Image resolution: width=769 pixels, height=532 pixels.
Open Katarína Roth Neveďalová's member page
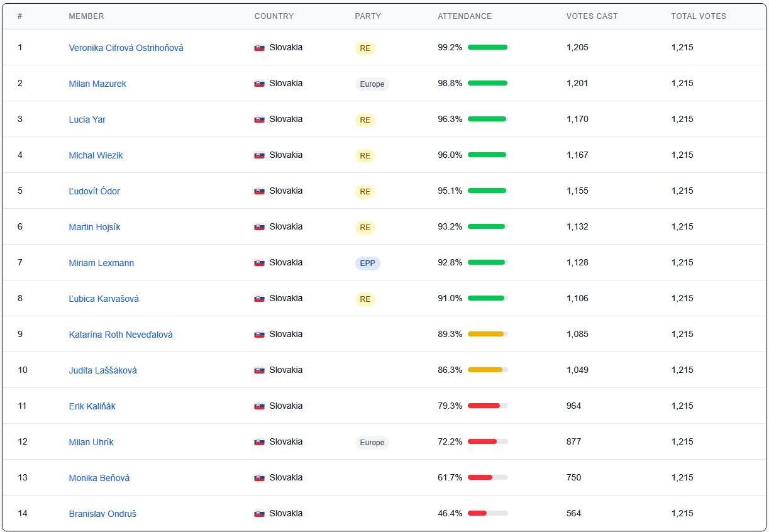121,335
